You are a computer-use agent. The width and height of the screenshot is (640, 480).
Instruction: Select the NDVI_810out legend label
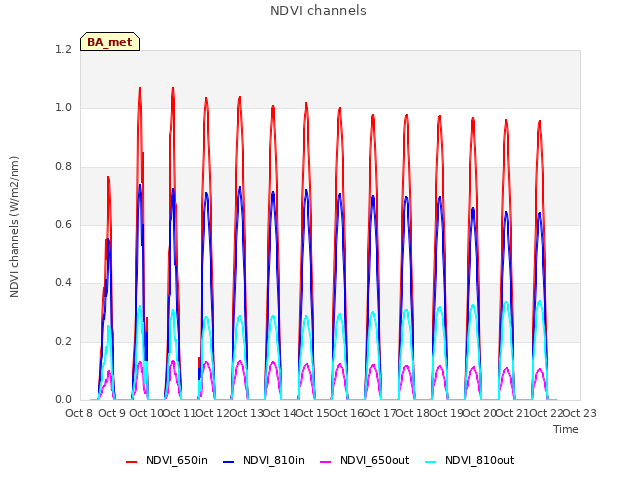tap(479, 460)
